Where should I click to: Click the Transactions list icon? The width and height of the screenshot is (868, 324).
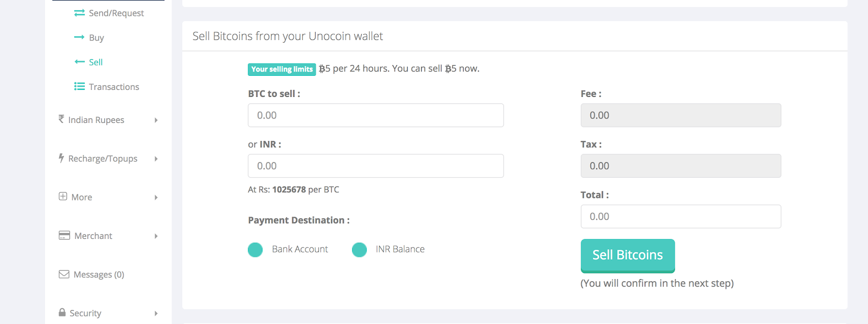79,87
